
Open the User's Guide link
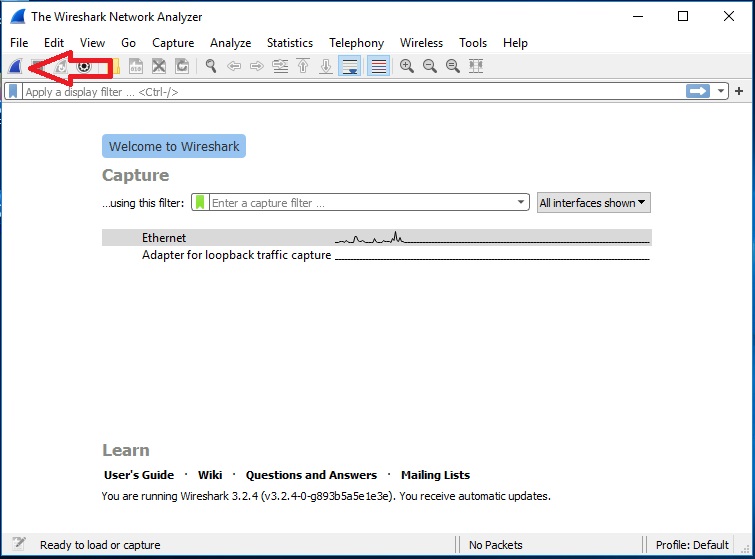pos(139,475)
